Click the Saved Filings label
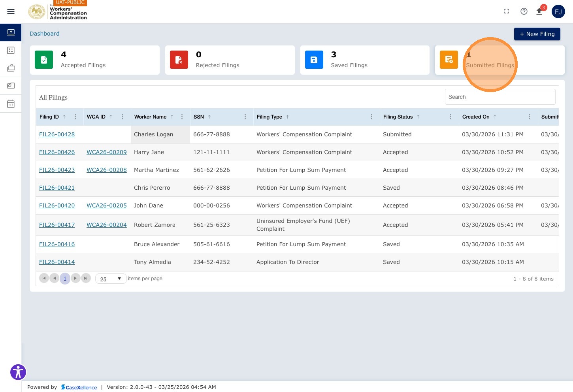Screen dimensions: 573x392 [x=349, y=65]
